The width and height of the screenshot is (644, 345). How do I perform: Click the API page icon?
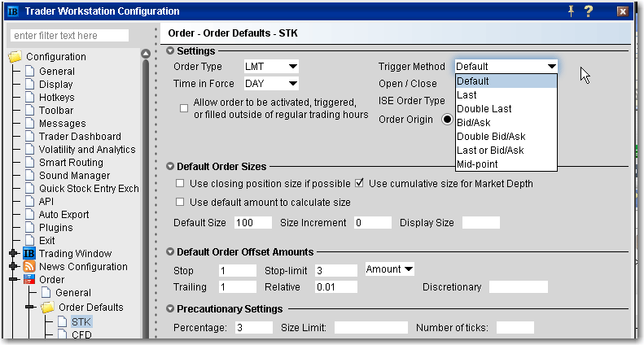(29, 201)
